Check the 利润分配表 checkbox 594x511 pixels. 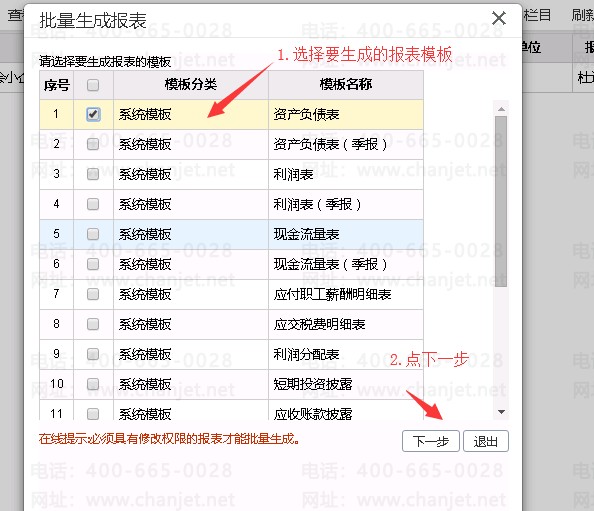click(93, 354)
